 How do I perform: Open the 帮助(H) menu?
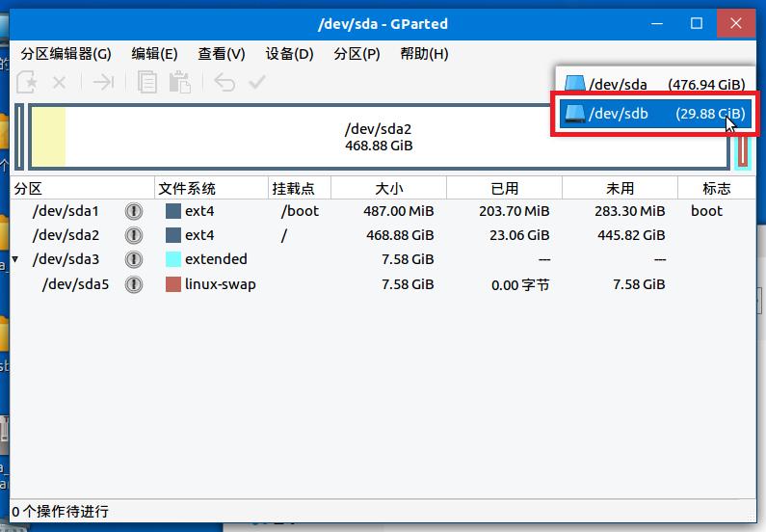[x=424, y=54]
